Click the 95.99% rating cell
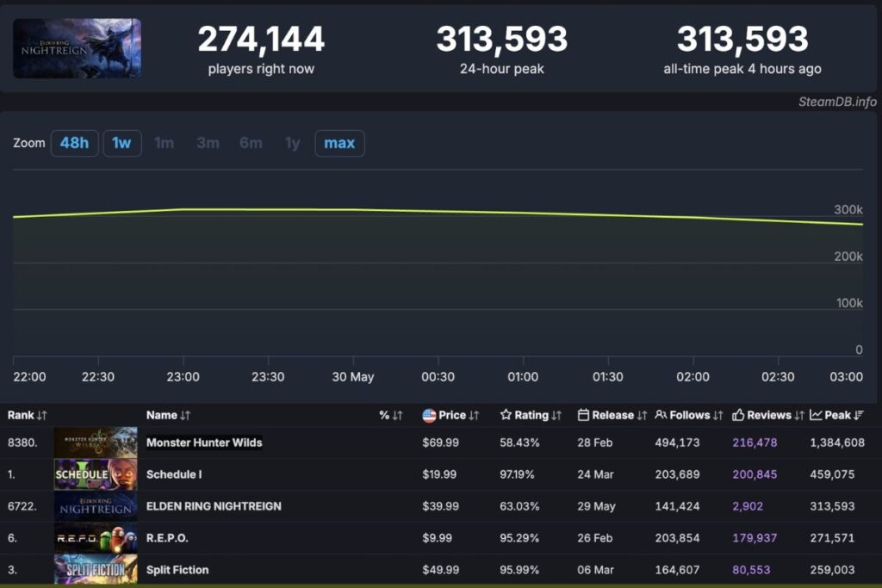The height and width of the screenshot is (588, 882). pyautogui.click(x=519, y=569)
